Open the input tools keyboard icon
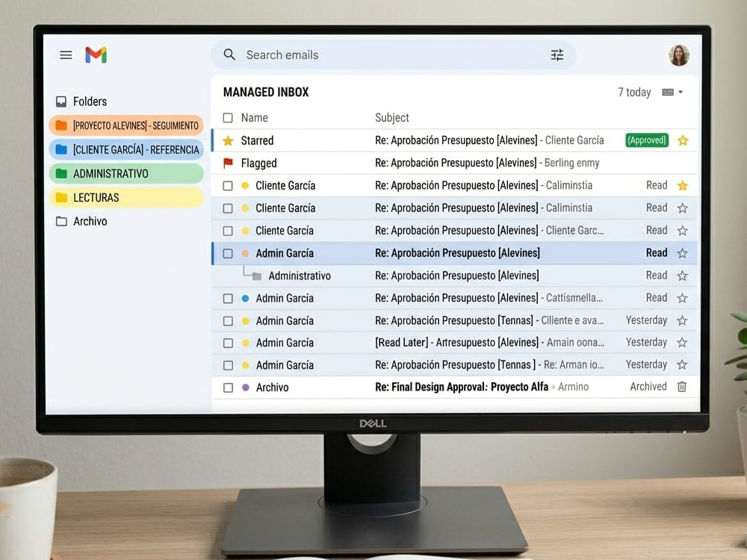The height and width of the screenshot is (560, 747). (x=668, y=92)
